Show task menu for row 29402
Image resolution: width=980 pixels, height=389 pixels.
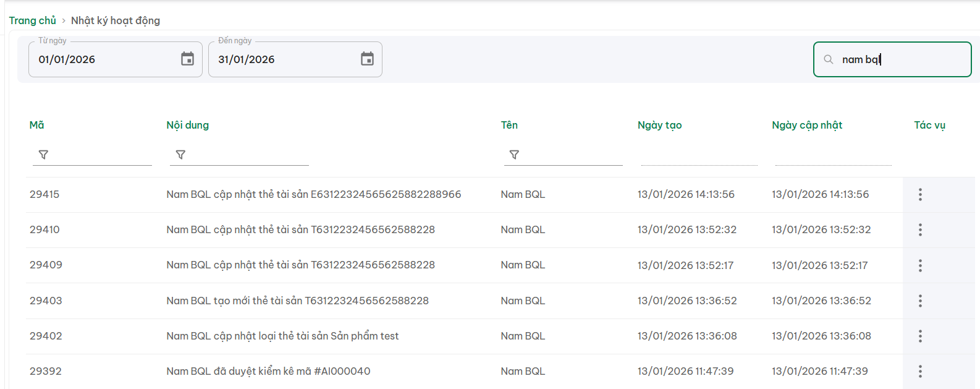(x=920, y=336)
